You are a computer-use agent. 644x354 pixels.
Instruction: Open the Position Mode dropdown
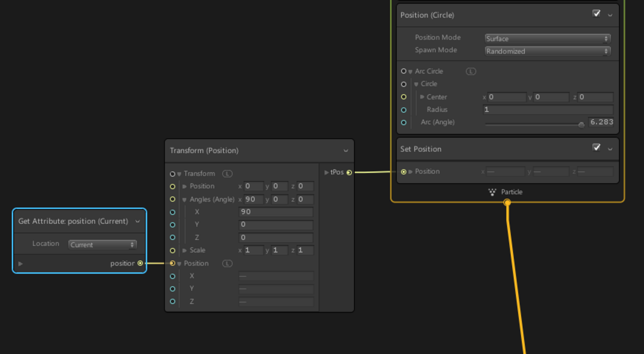pos(547,39)
